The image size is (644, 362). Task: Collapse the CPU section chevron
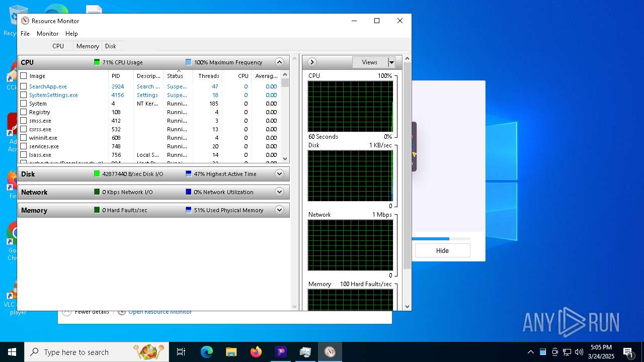[280, 62]
